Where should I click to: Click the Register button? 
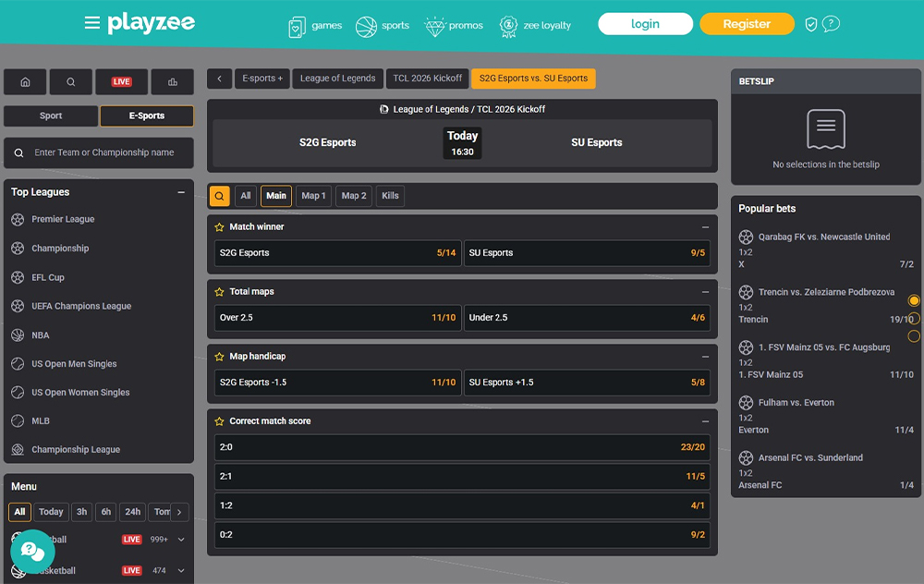click(747, 24)
